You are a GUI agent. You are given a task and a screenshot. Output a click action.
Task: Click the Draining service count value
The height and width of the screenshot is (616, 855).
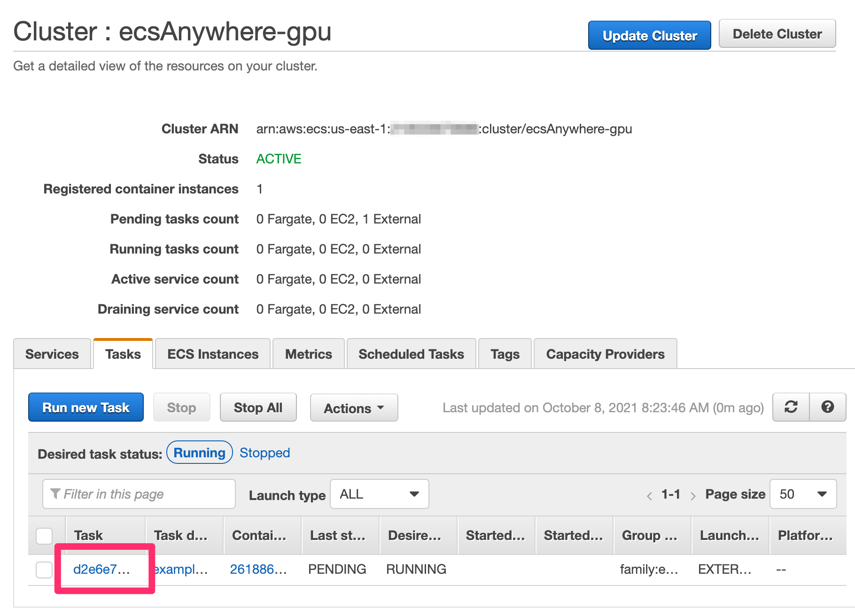click(339, 309)
